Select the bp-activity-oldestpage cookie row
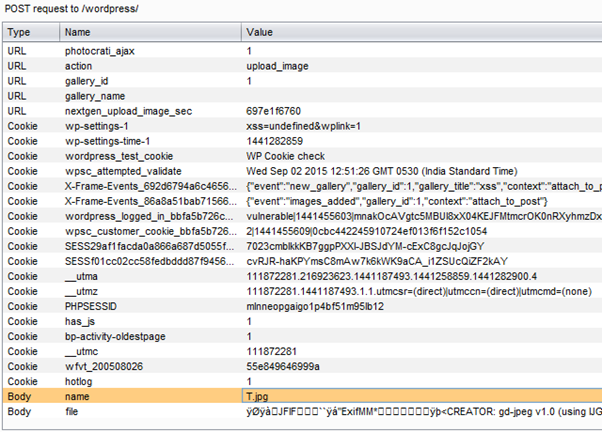The width and height of the screenshot is (602, 432). point(120,335)
